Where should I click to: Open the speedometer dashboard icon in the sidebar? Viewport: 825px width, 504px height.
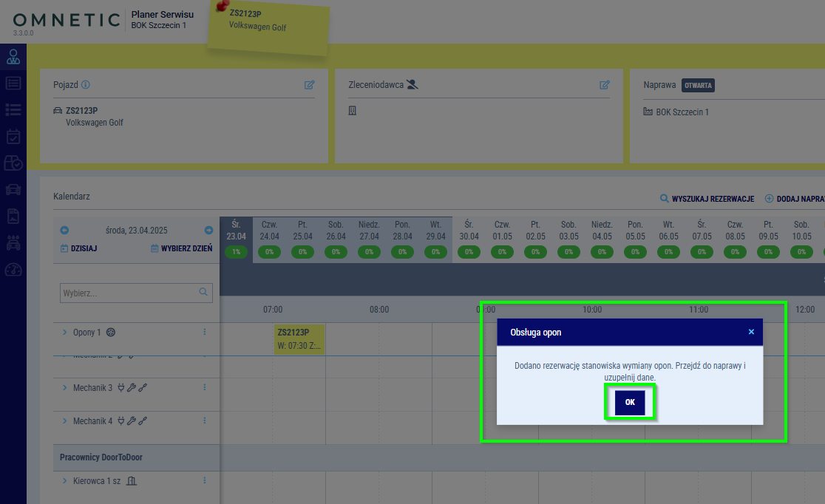[13, 269]
